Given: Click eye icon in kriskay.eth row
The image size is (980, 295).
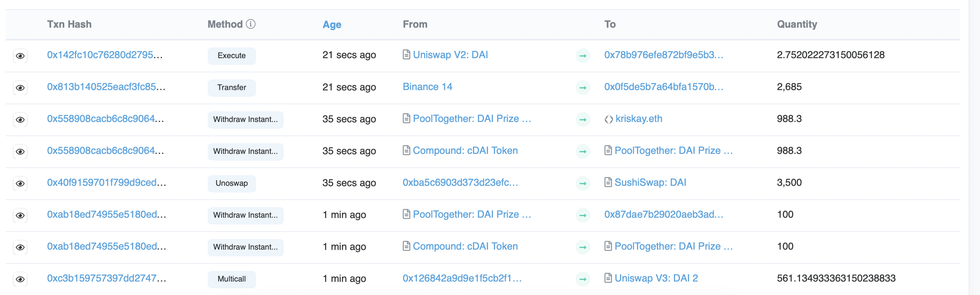Looking at the screenshot, I should click(x=20, y=119).
